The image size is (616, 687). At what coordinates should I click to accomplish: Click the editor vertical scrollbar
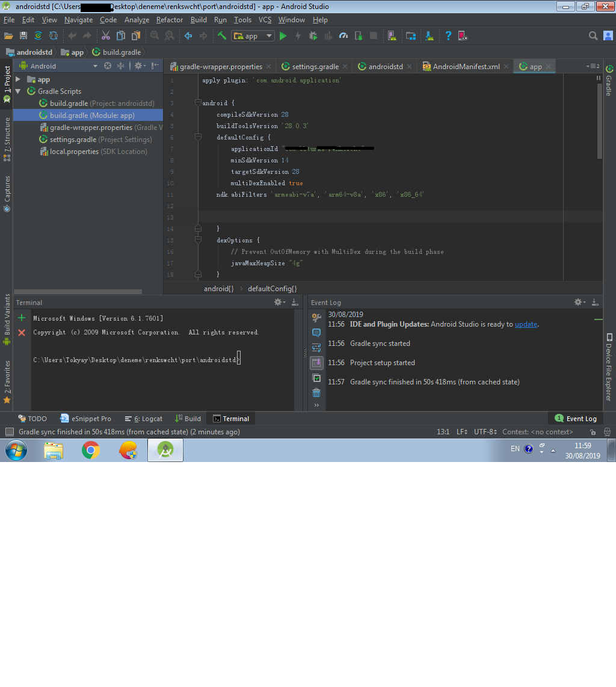click(599, 120)
